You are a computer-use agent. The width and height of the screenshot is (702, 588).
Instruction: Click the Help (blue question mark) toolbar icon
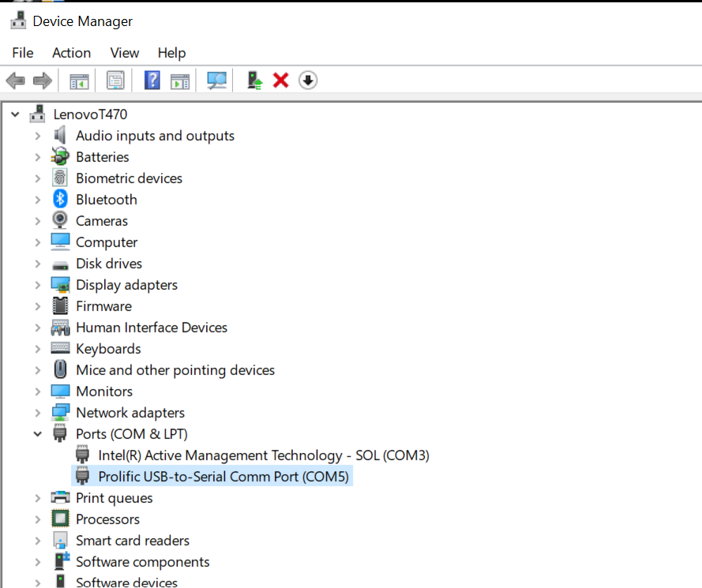coord(152,81)
